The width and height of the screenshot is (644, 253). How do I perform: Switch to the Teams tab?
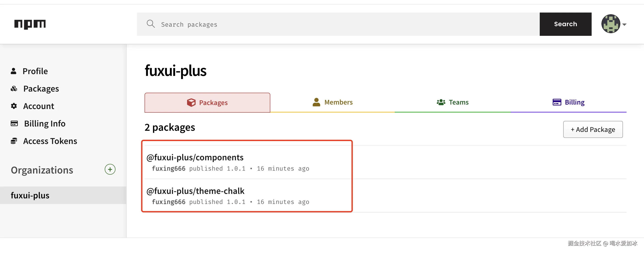(452, 102)
